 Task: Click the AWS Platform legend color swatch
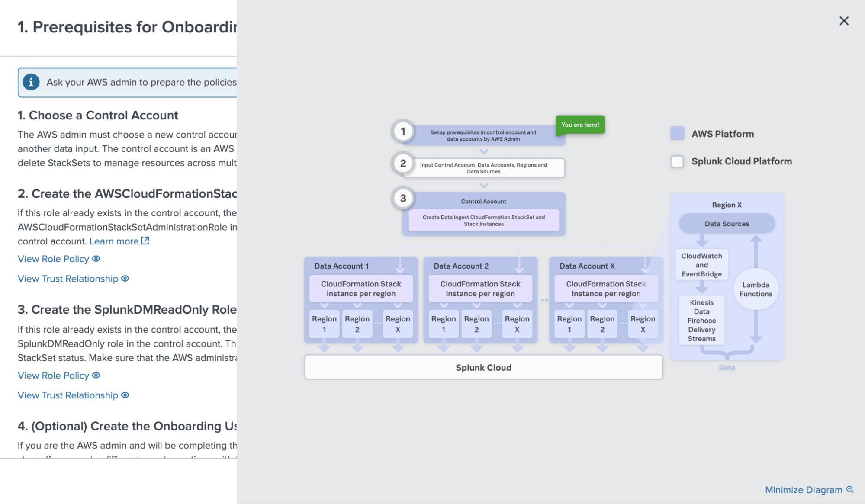point(677,134)
